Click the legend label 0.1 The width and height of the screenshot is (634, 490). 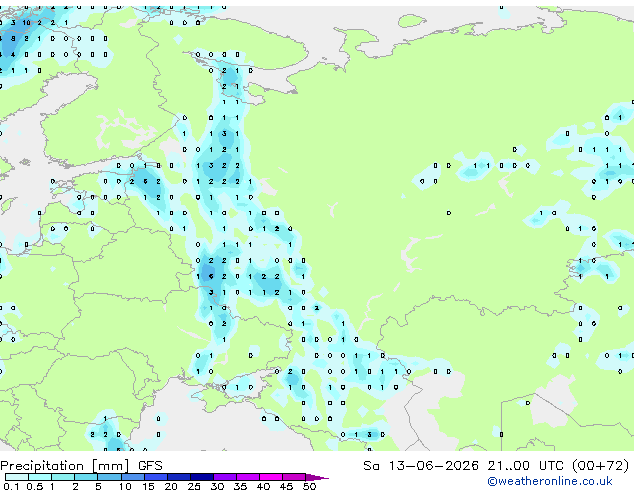[x=11, y=486]
